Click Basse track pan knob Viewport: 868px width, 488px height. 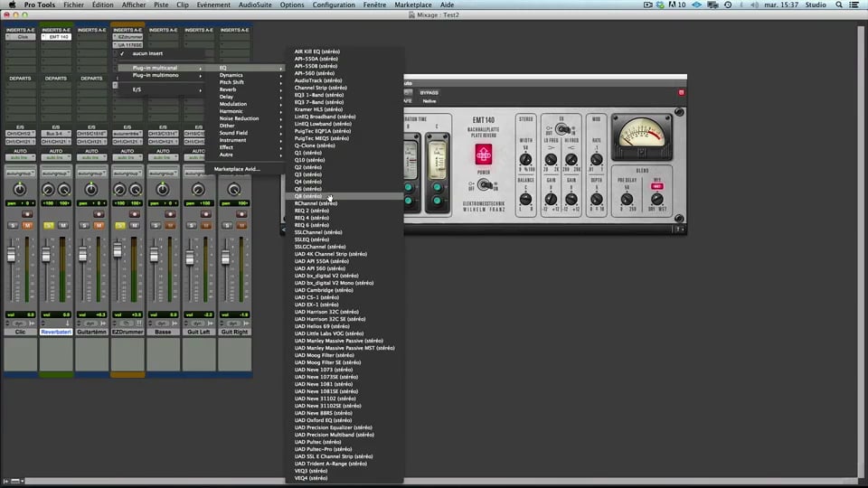pos(163,189)
